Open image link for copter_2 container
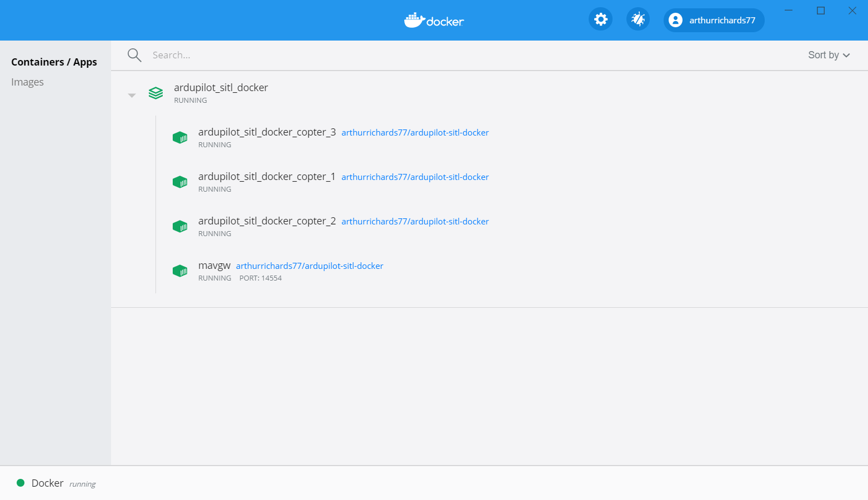Viewport: 868px width, 500px height. pyautogui.click(x=415, y=222)
